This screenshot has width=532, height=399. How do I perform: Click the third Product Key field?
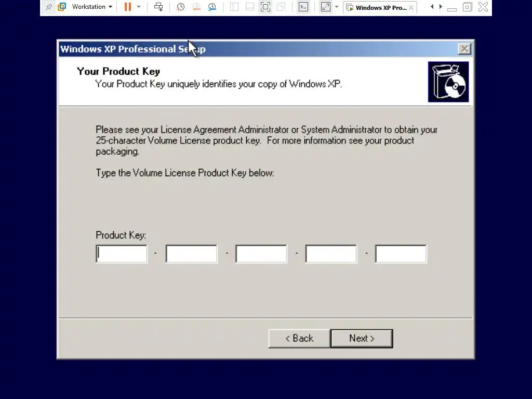pos(261,254)
